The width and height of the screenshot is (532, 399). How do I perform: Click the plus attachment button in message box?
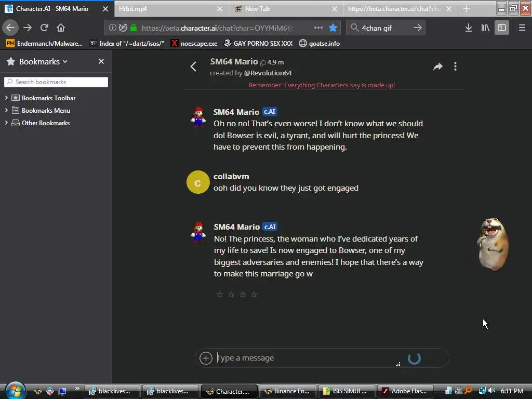tap(206, 358)
